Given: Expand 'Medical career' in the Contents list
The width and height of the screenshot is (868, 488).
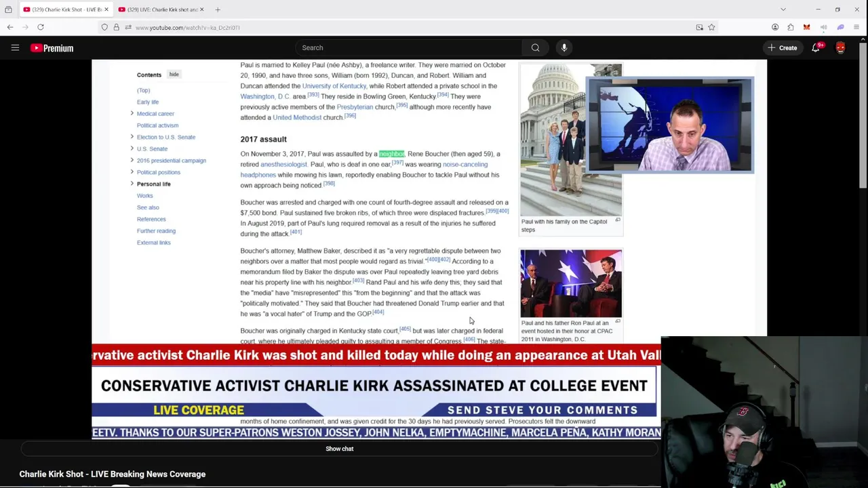Looking at the screenshot, I should 132,113.
